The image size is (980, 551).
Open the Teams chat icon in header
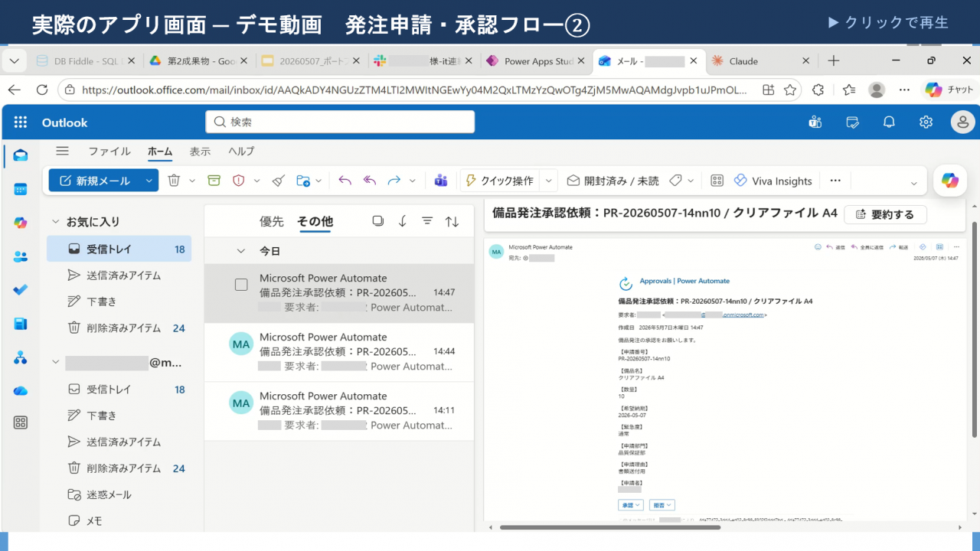(x=815, y=122)
